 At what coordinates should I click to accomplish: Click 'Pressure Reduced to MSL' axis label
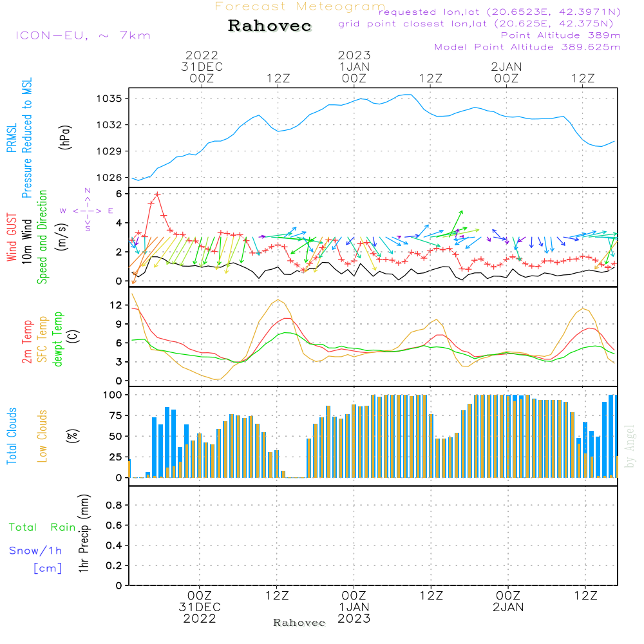[26, 138]
